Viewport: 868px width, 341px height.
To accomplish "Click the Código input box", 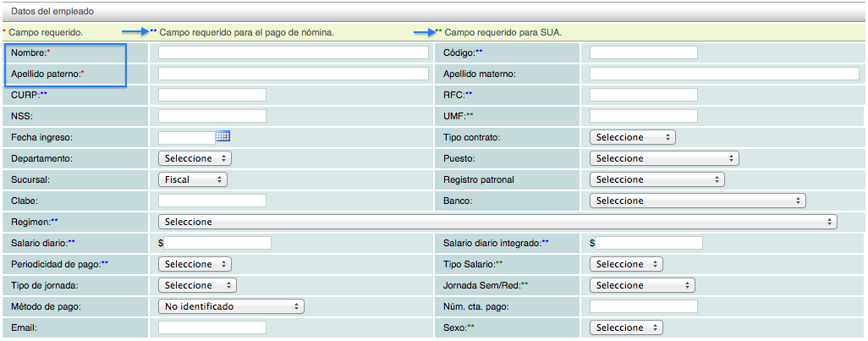I will point(643,52).
